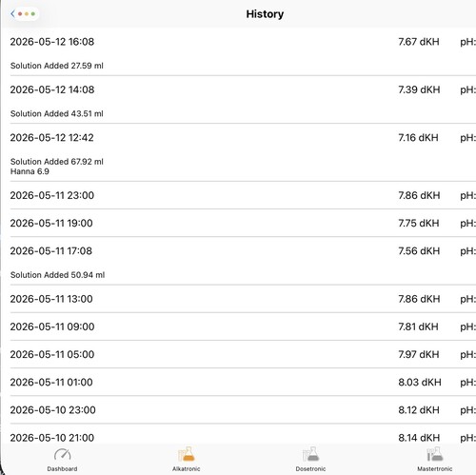The height and width of the screenshot is (475, 476).
Task: Click the red window dot
Action: 20,14
